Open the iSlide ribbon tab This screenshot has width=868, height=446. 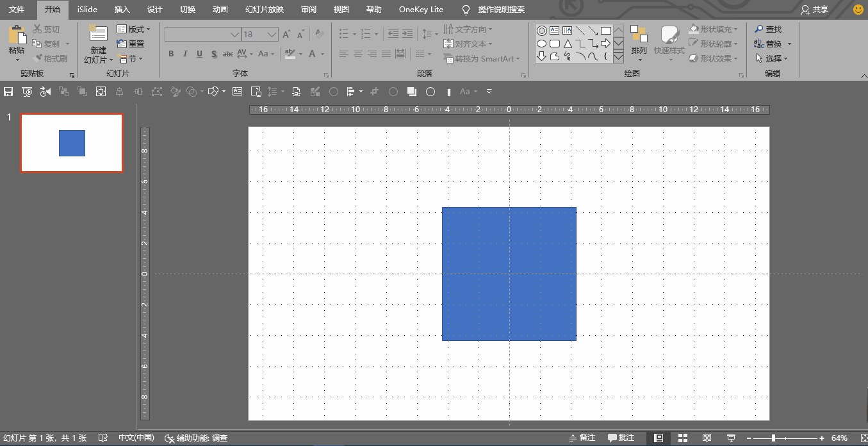pyautogui.click(x=87, y=10)
